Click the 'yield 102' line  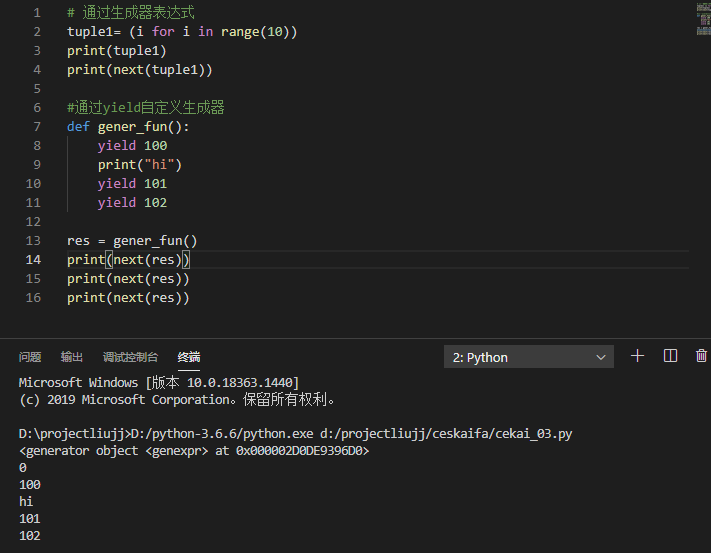point(132,203)
